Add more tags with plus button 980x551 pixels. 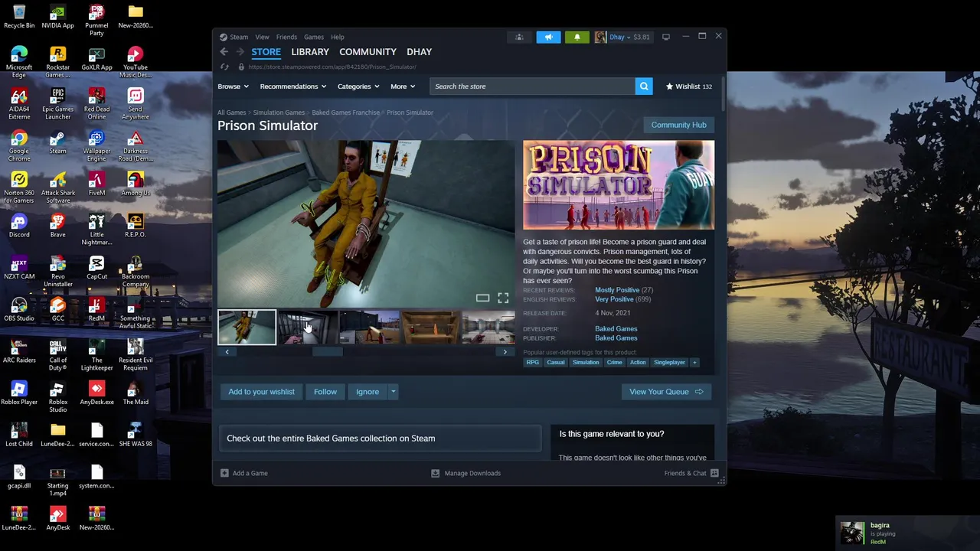(x=694, y=363)
